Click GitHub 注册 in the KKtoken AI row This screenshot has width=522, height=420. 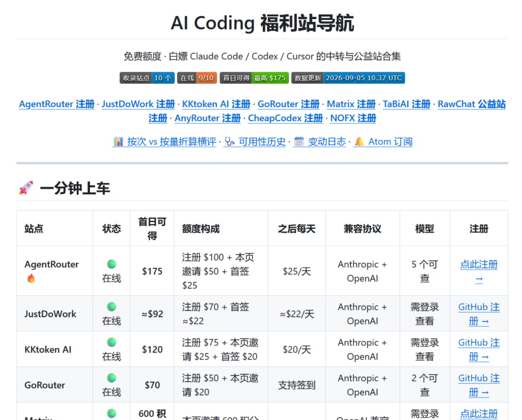(479, 349)
